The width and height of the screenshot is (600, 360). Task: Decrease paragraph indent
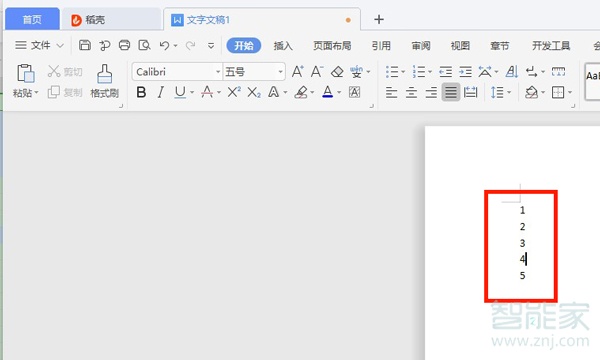point(445,72)
